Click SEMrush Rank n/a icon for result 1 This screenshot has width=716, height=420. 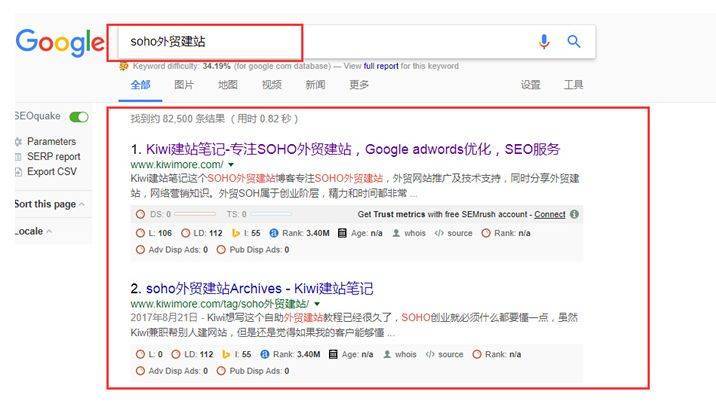click(x=486, y=233)
